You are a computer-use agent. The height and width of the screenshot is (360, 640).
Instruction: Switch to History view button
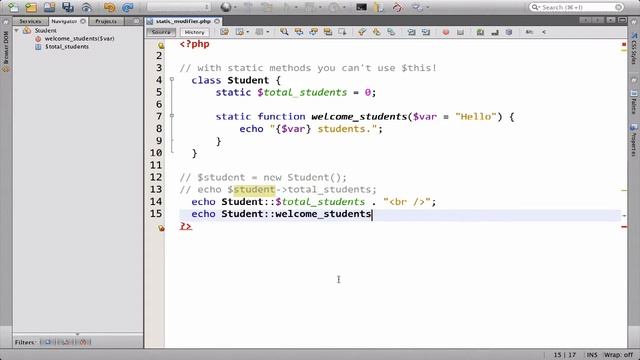pos(194,32)
